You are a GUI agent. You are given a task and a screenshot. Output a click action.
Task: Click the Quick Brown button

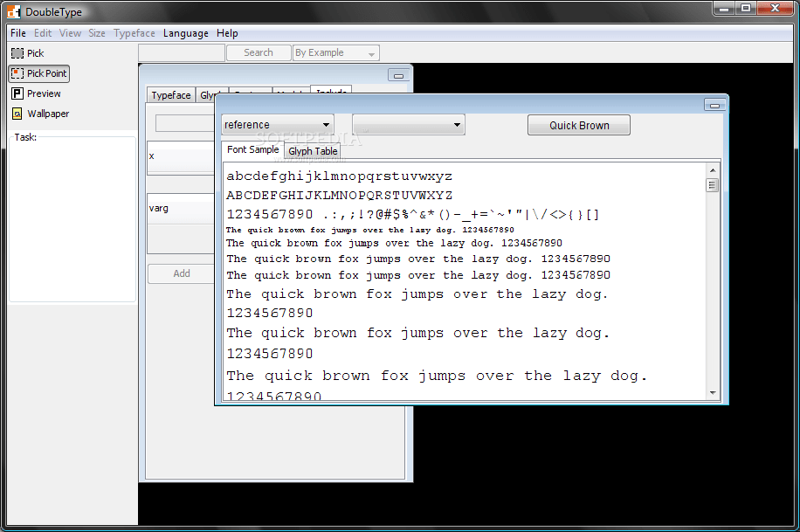click(x=578, y=125)
